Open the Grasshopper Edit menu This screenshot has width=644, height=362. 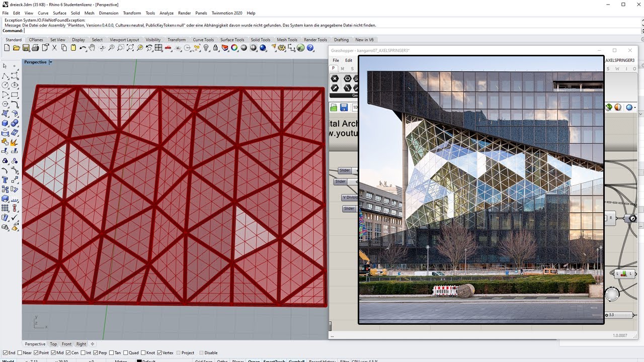coord(348,60)
